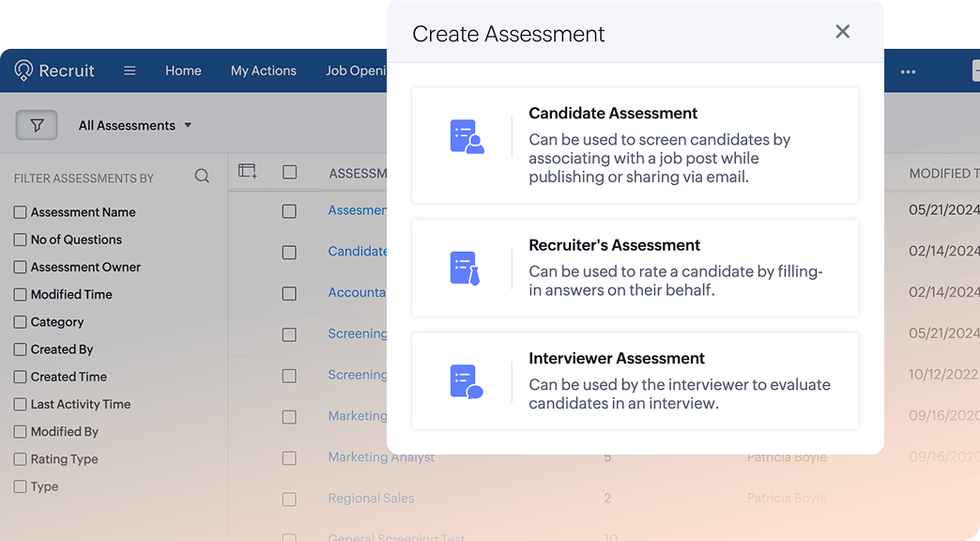
Task: Close the Create Assessment dialog
Action: 842,31
